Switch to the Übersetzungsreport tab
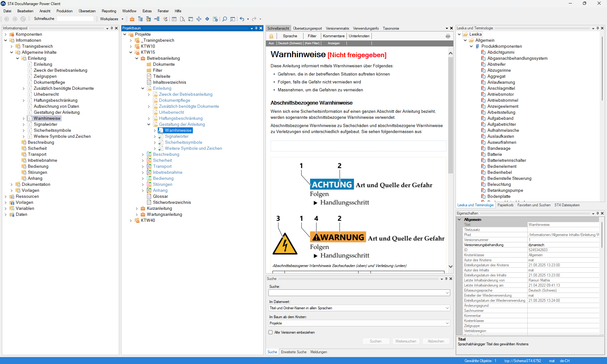607x364 pixels. pos(307,28)
